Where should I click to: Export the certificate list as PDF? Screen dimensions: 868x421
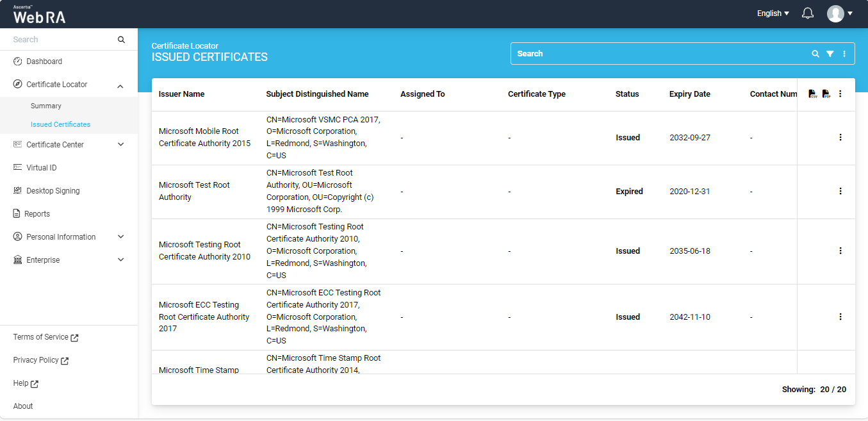coord(826,94)
